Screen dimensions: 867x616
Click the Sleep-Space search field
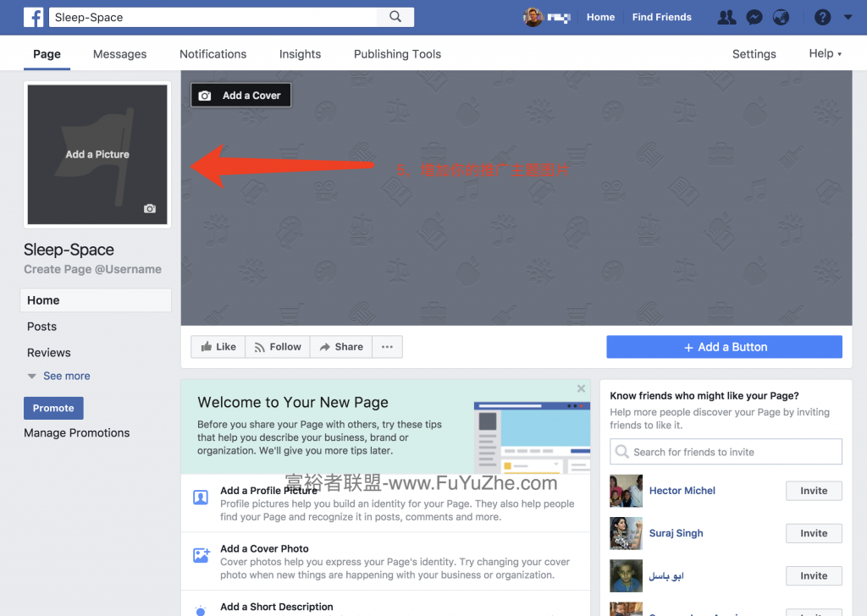(x=213, y=17)
